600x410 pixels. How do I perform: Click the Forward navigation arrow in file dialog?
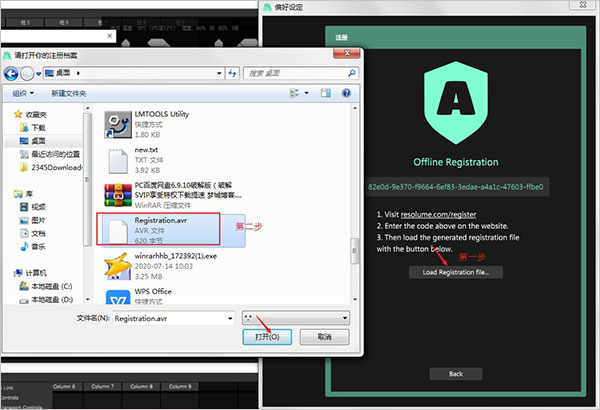click(27, 73)
